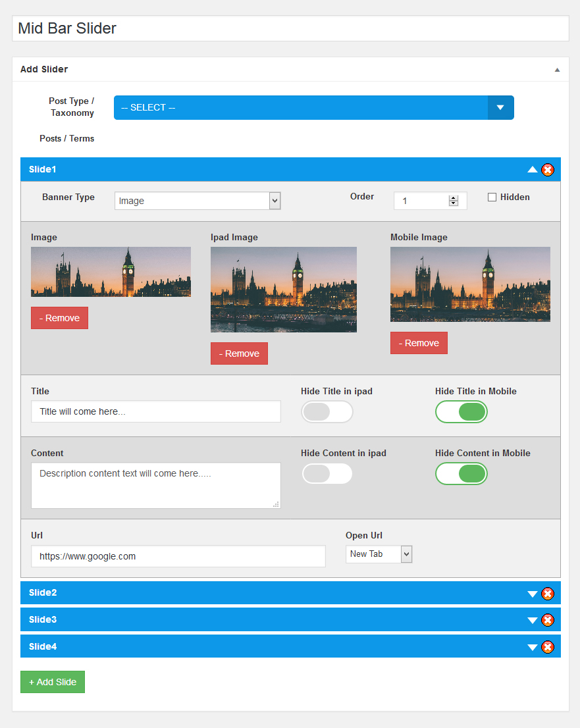Image resolution: width=580 pixels, height=728 pixels.
Task: Expand Slide4 using its down arrow icon
Action: [533, 647]
